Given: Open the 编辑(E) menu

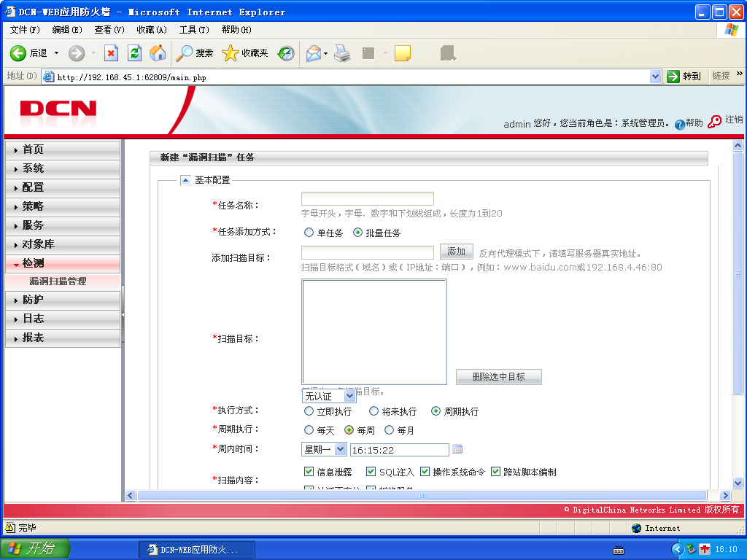Looking at the screenshot, I should point(67,29).
